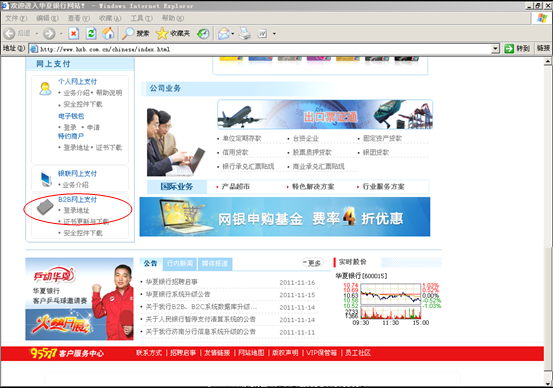The image size is (553, 388).
Task: Click the green Refresh page icon
Action: (x=91, y=34)
